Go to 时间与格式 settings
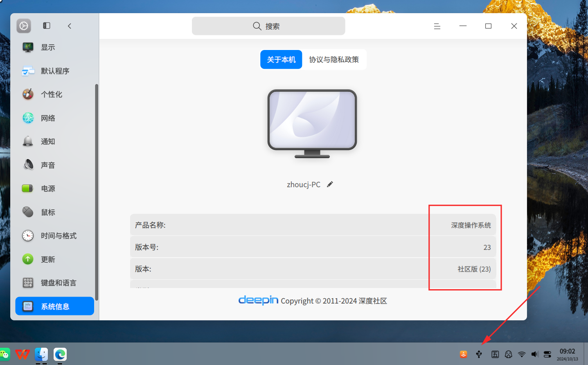This screenshot has height=365, width=588. [54, 236]
